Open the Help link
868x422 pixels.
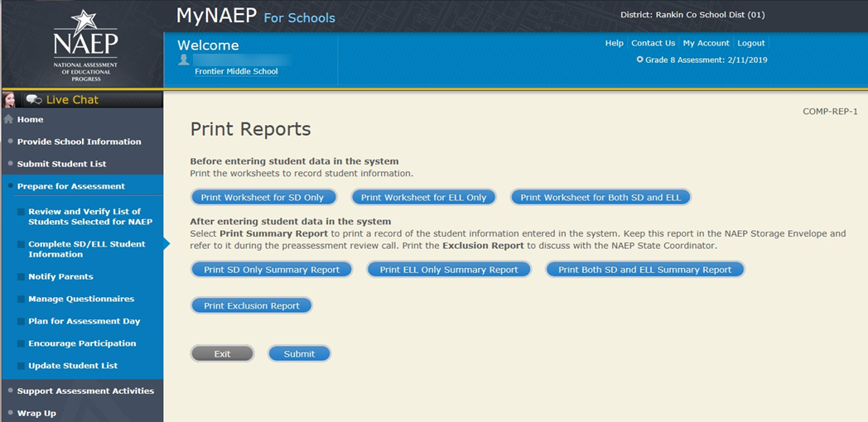point(614,43)
